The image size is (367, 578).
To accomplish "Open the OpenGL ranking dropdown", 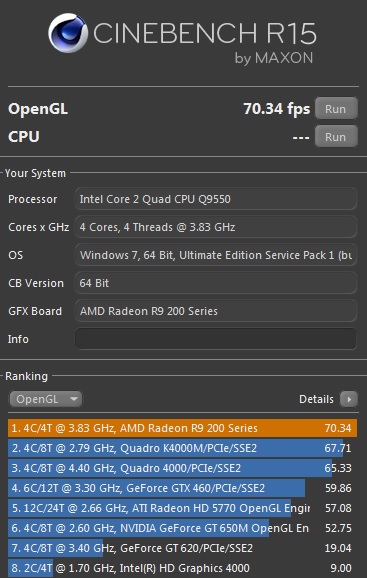I will (x=46, y=399).
